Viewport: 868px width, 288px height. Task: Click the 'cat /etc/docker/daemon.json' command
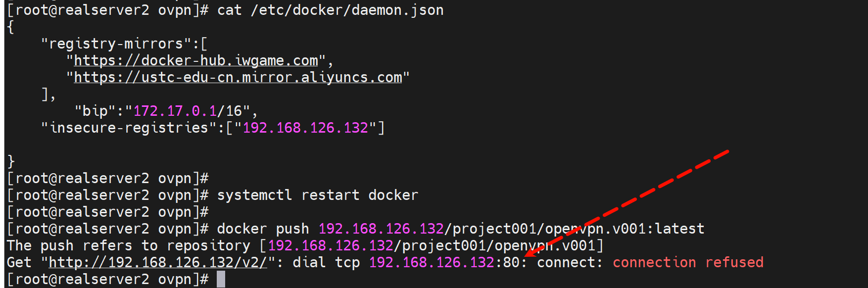pyautogui.click(x=330, y=10)
